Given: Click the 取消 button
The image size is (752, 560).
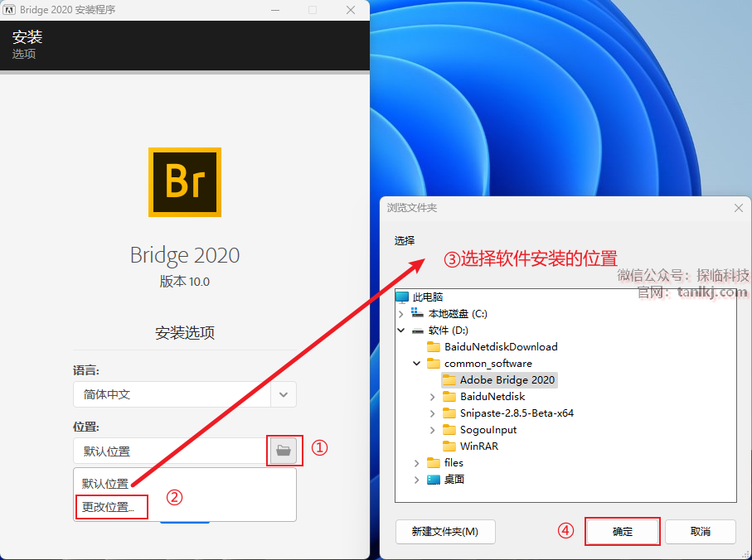Looking at the screenshot, I should click(x=701, y=532).
